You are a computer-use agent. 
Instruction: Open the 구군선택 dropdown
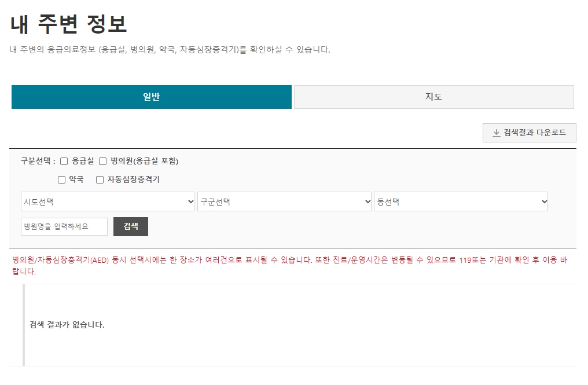coord(284,201)
